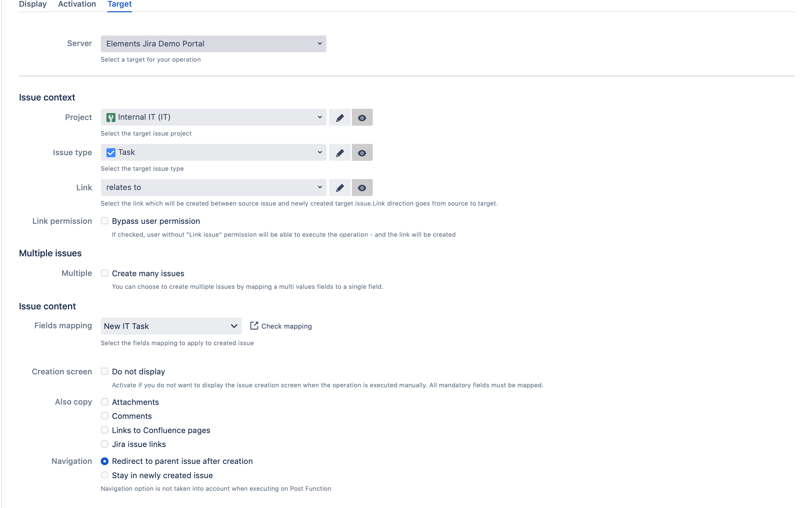This screenshot has height=508, width=812.
Task: Click the edit pencil icon beside Project dropdown
Action: [340, 117]
